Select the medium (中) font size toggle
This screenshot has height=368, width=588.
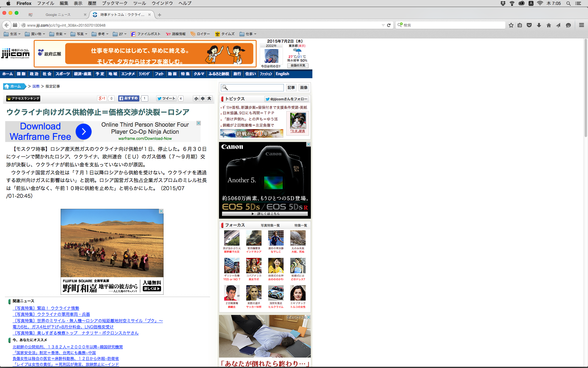click(x=203, y=98)
